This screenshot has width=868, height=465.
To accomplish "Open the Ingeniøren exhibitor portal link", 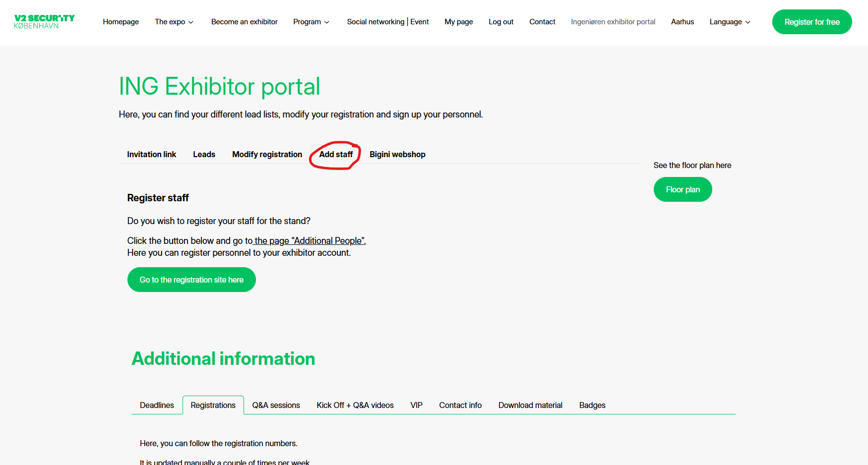I will click(x=613, y=22).
